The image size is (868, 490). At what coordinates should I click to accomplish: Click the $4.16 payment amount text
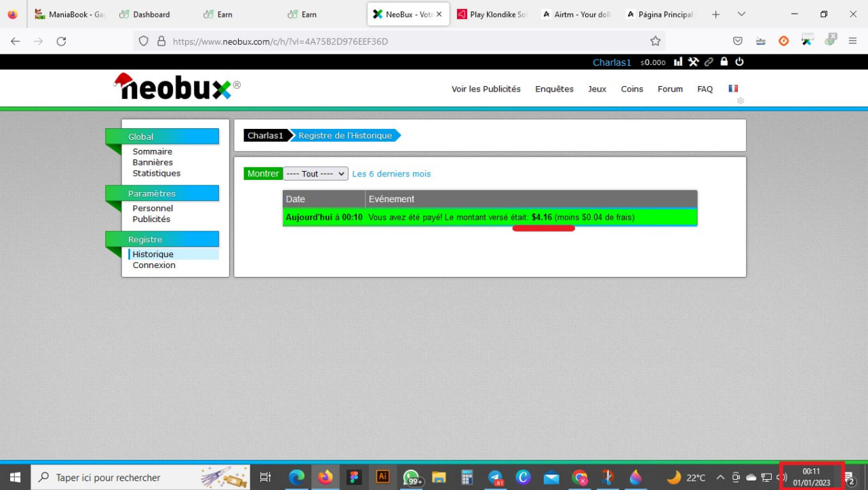(x=542, y=217)
